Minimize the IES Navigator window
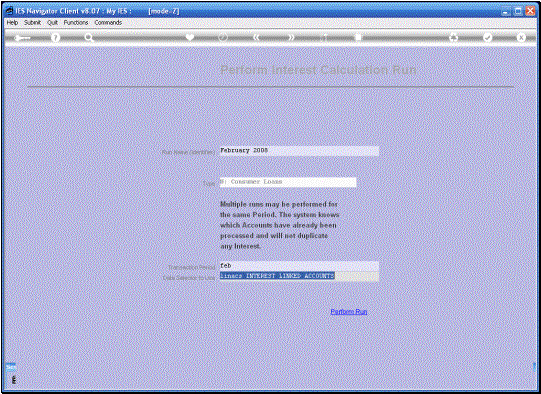This screenshot has height=394, width=541. pos(506,11)
